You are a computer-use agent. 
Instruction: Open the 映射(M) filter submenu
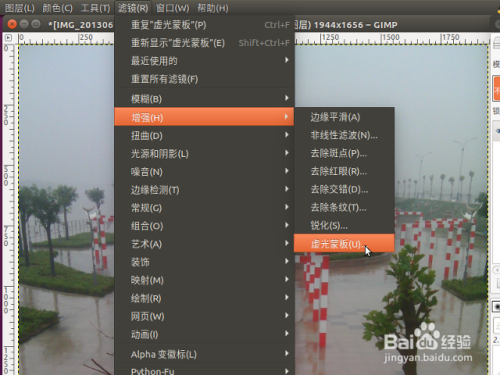click(204, 280)
